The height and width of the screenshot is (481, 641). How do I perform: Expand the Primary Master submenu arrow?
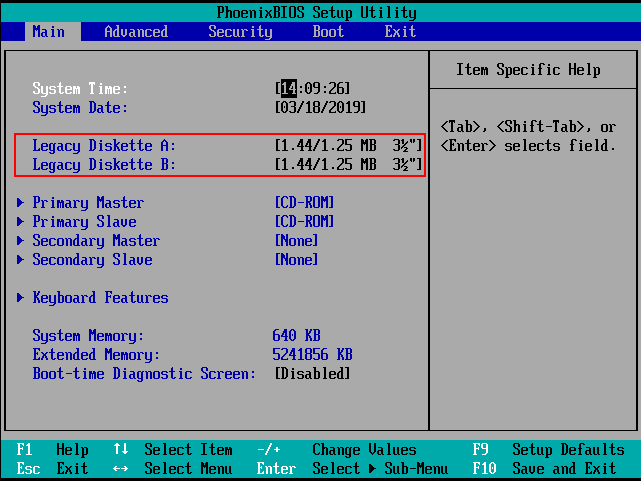(22, 203)
